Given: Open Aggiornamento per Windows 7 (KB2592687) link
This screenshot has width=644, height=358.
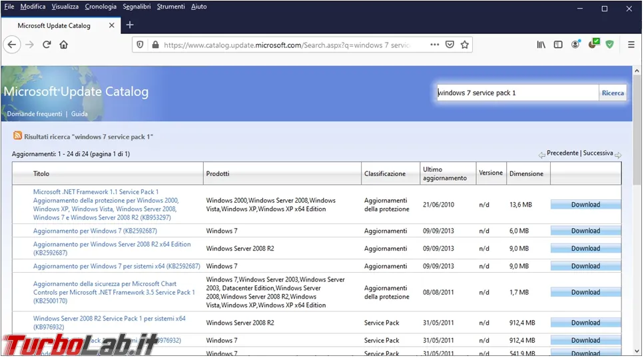Looking at the screenshot, I should coord(95,231).
